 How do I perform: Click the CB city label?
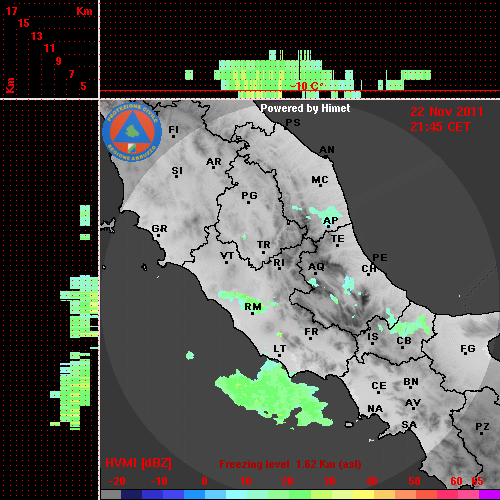(404, 341)
